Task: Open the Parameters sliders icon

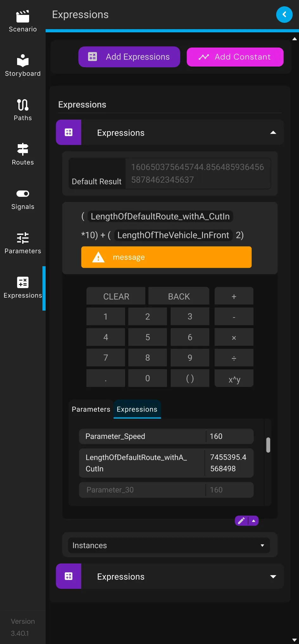Action: coord(23,238)
